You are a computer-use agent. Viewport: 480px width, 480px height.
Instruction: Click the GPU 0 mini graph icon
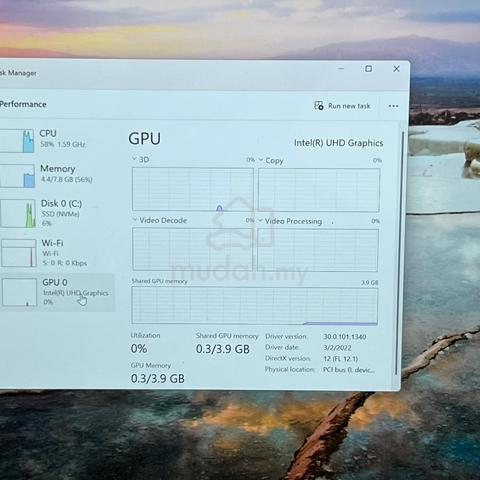19,292
